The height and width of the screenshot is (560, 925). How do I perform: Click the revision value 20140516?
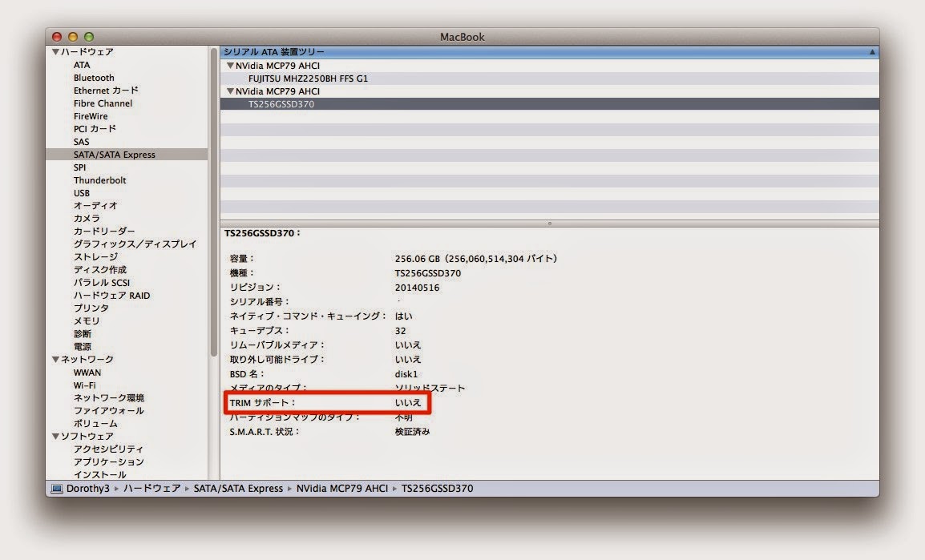(417, 288)
